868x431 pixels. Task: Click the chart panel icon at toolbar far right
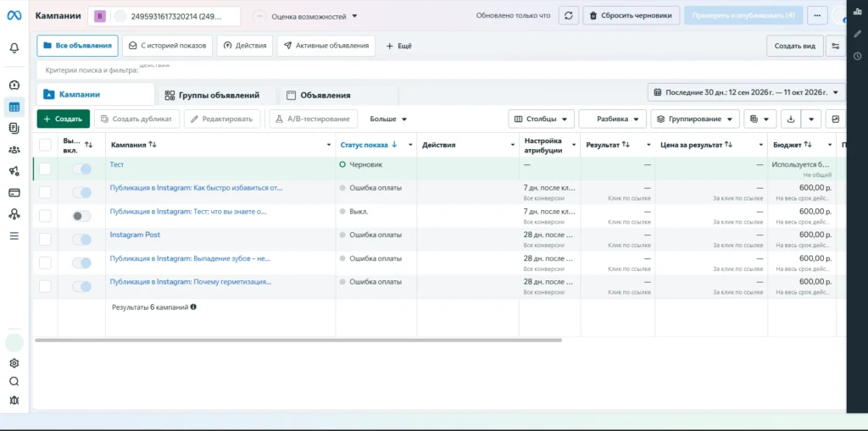835,119
